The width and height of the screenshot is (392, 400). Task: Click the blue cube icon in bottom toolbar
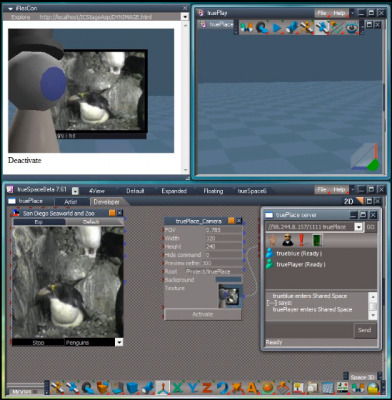[x=132, y=388]
